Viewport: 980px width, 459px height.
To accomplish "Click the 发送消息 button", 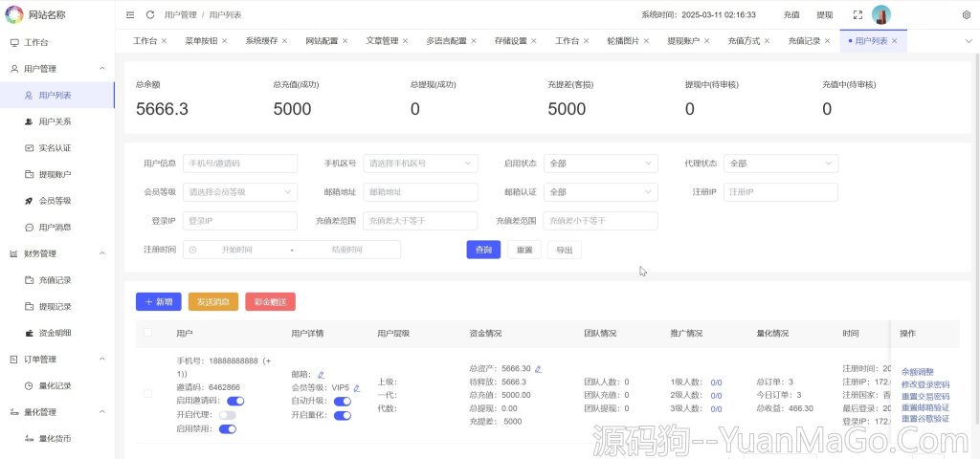I will pos(213,301).
